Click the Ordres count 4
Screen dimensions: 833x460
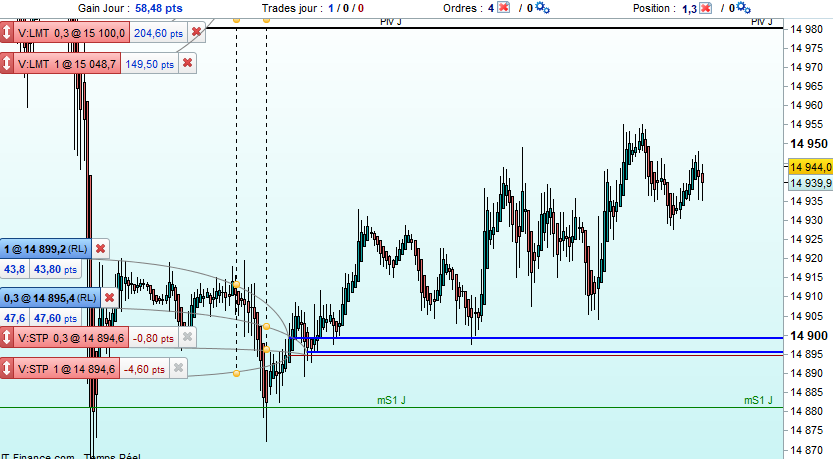(491, 8)
